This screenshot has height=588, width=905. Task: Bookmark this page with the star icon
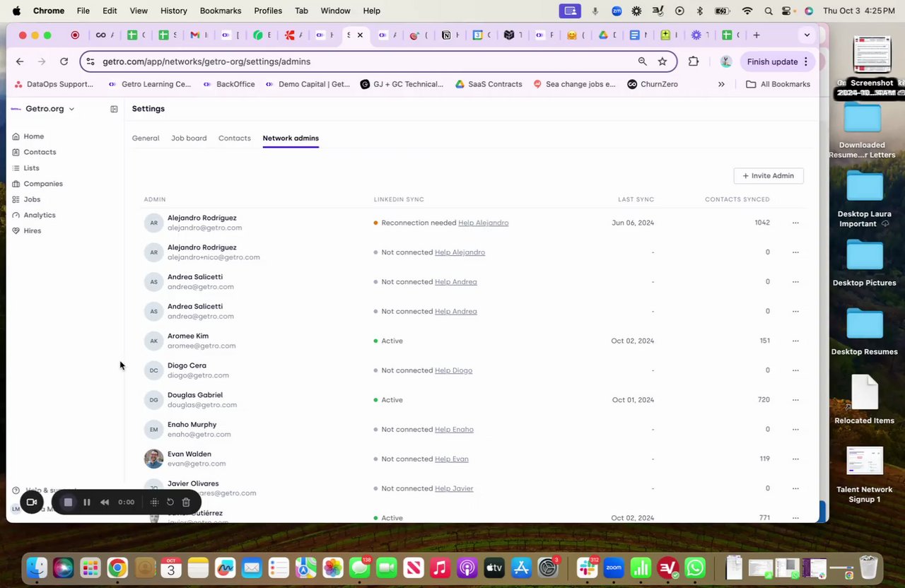pyautogui.click(x=662, y=61)
